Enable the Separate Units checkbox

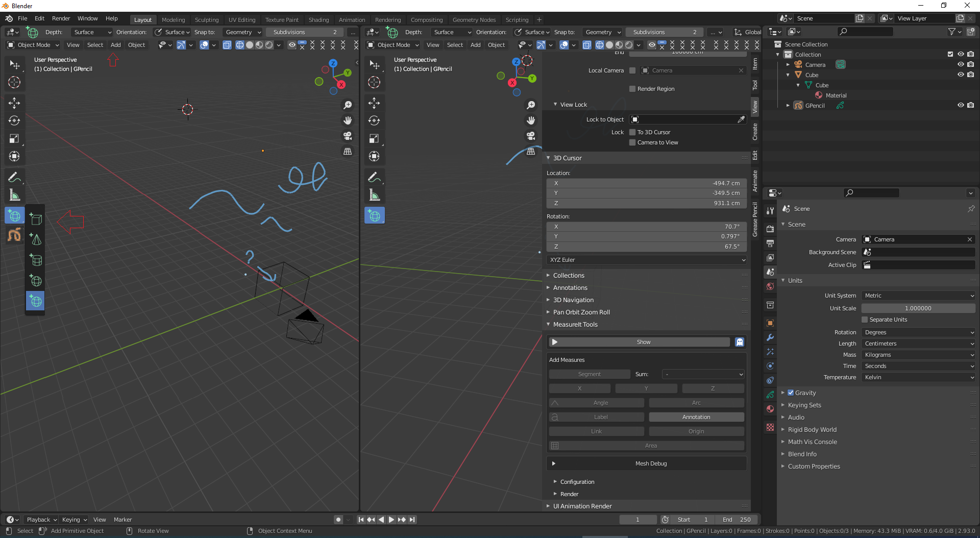point(865,320)
